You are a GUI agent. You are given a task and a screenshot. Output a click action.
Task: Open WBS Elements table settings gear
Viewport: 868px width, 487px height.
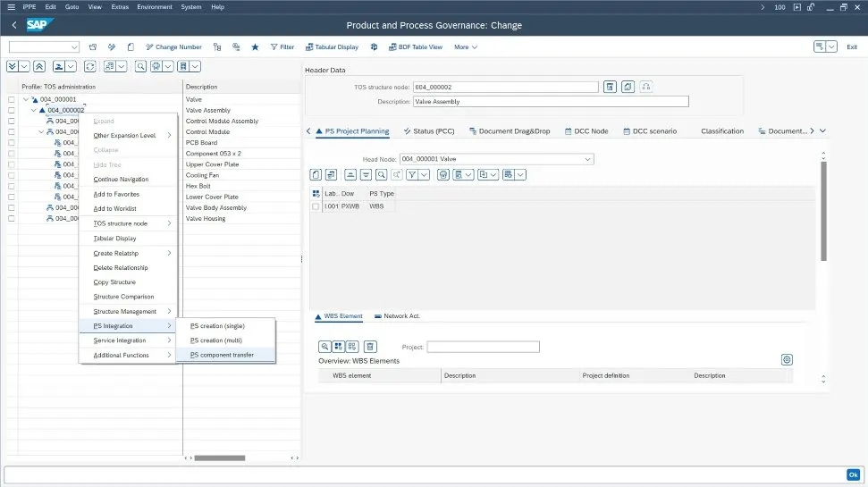pyautogui.click(x=787, y=359)
